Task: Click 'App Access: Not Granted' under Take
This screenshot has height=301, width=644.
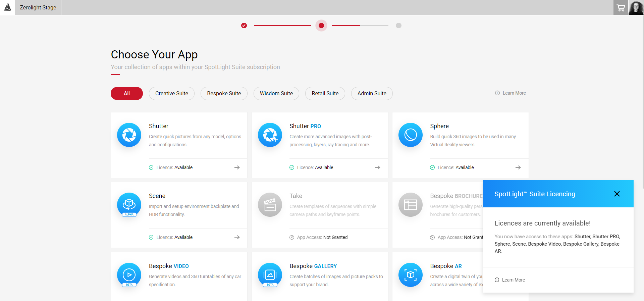Action: (322, 237)
